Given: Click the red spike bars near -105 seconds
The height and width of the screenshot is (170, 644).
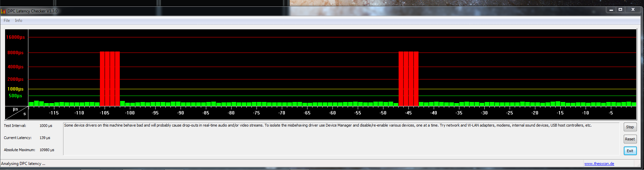Looking at the screenshot, I should [110, 79].
